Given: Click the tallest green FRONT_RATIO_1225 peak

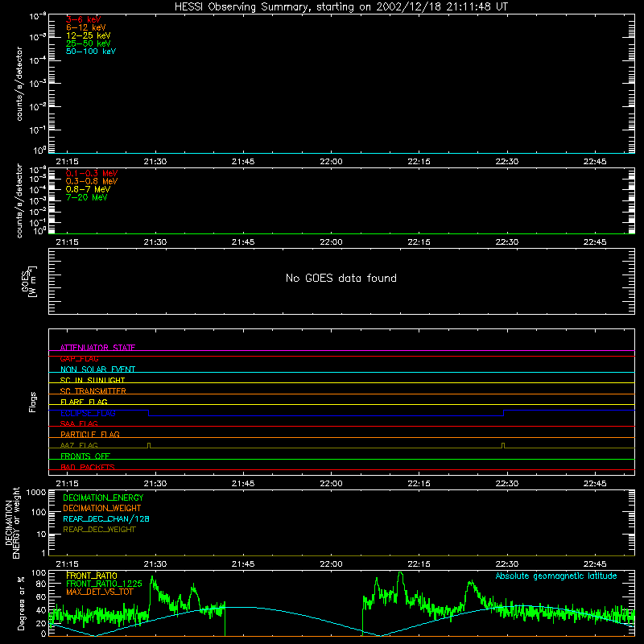Looking at the screenshot, I should 400,574.
